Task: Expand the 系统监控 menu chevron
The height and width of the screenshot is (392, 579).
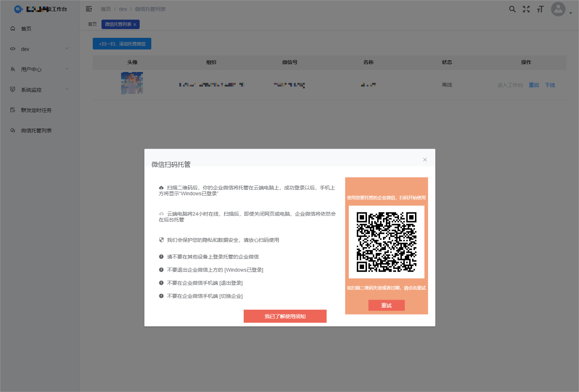Action: pos(67,89)
